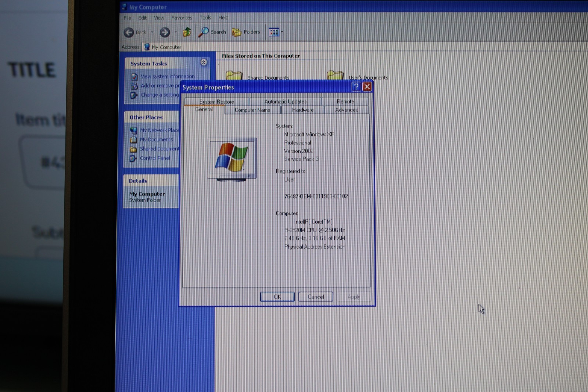Click the Search toolbar label
The height and width of the screenshot is (392, 588).
tap(218, 32)
